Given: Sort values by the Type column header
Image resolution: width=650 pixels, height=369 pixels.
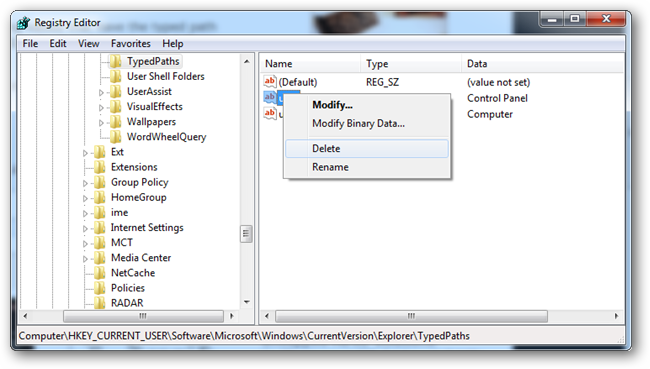Looking at the screenshot, I should pos(411,64).
